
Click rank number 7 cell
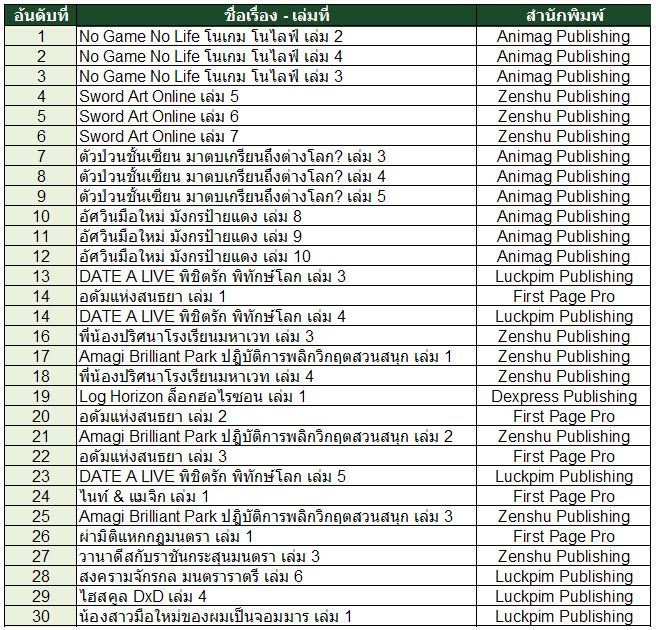(x=41, y=156)
